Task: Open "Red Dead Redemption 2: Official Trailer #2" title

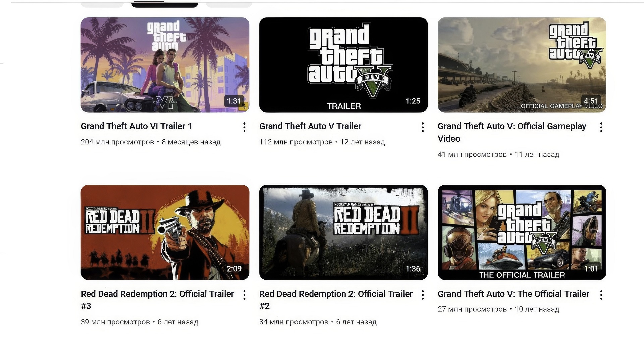Action: click(336, 300)
